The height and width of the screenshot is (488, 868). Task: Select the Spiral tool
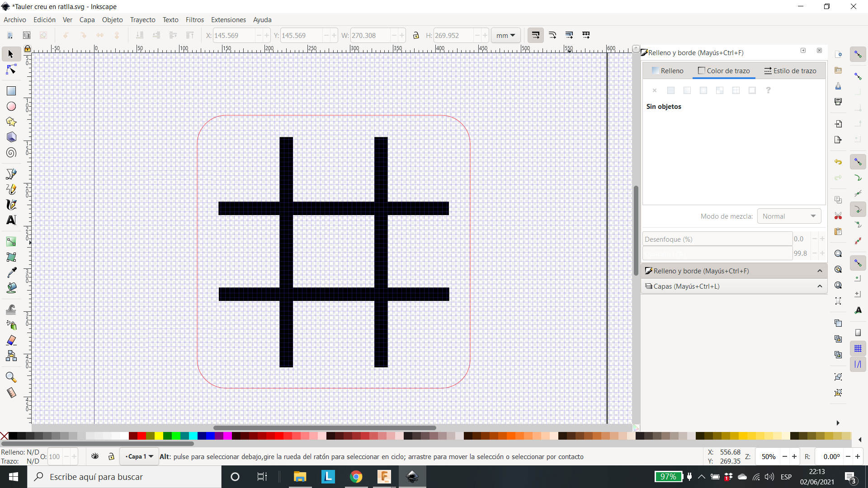tap(11, 153)
